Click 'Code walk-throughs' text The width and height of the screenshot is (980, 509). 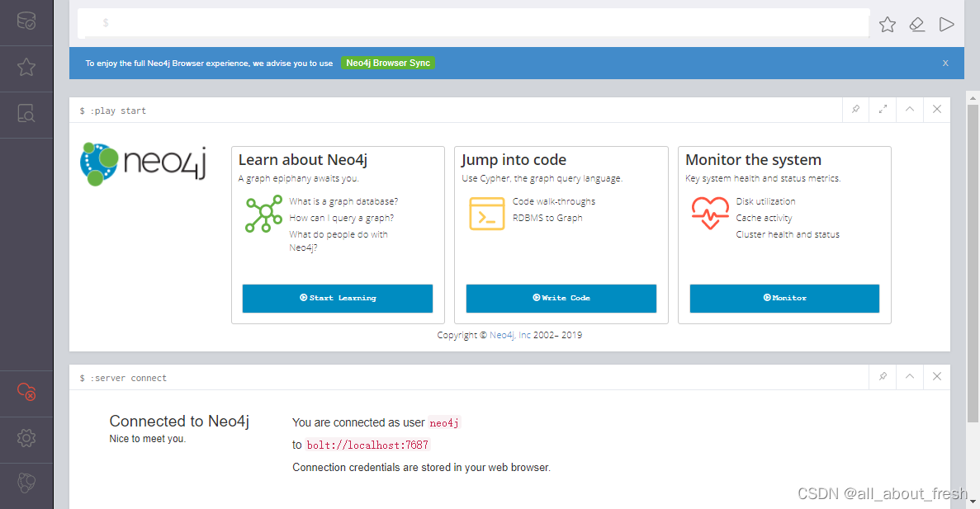click(x=554, y=201)
